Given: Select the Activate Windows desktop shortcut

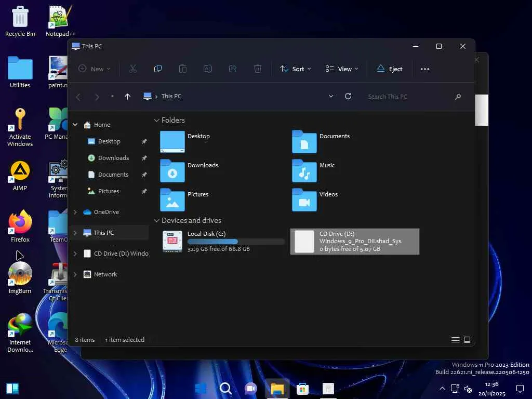Looking at the screenshot, I should (x=20, y=127).
